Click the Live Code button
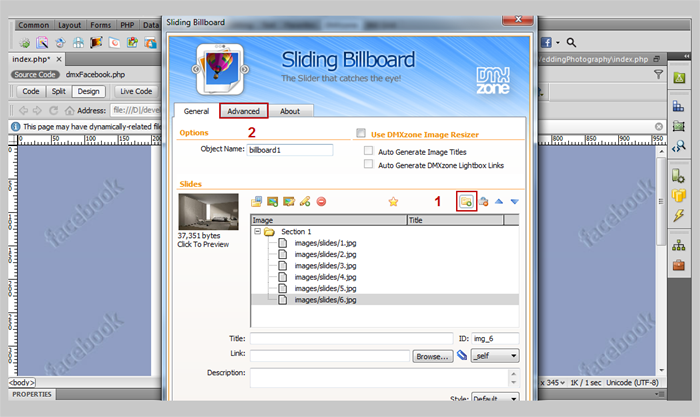700x417 pixels. tap(136, 92)
